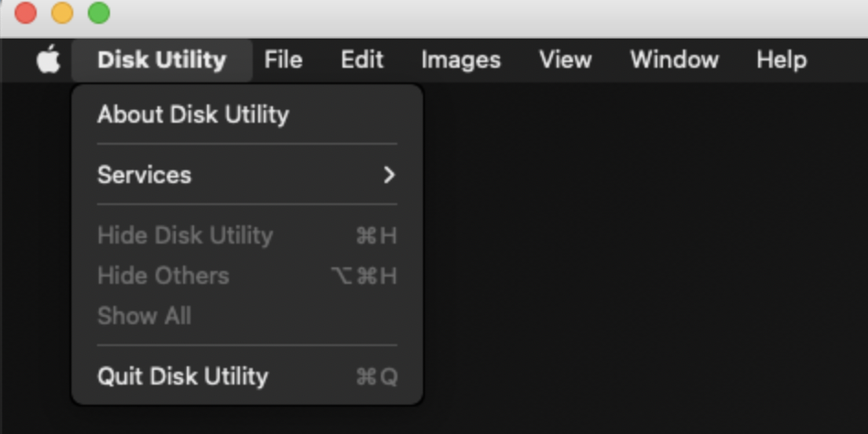The image size is (868, 434).
Task: Open the Apple logo menu
Action: (x=49, y=60)
